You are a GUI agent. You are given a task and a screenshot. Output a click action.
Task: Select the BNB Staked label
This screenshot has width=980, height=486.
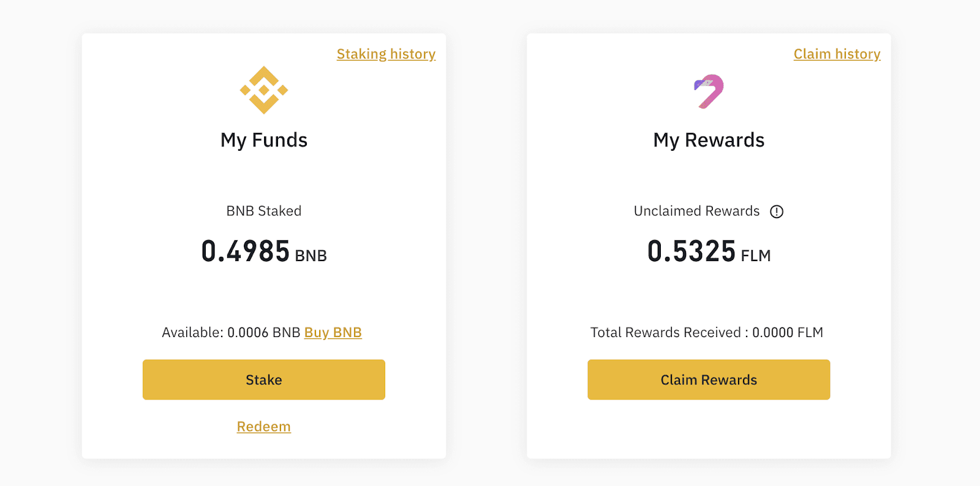tap(264, 211)
